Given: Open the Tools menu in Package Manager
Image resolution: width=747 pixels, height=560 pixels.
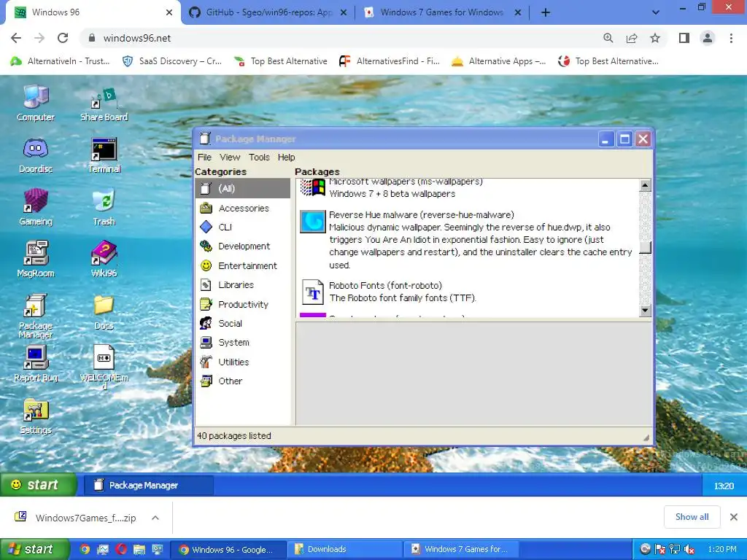Looking at the screenshot, I should 259,157.
